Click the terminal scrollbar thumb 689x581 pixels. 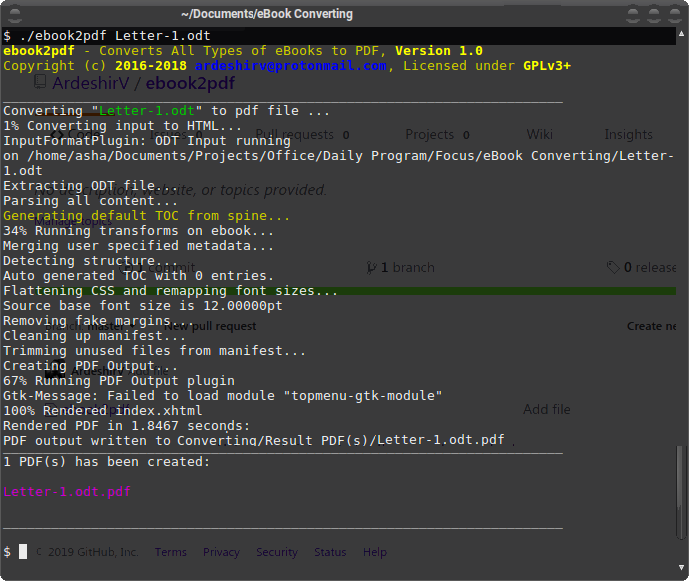click(681, 492)
